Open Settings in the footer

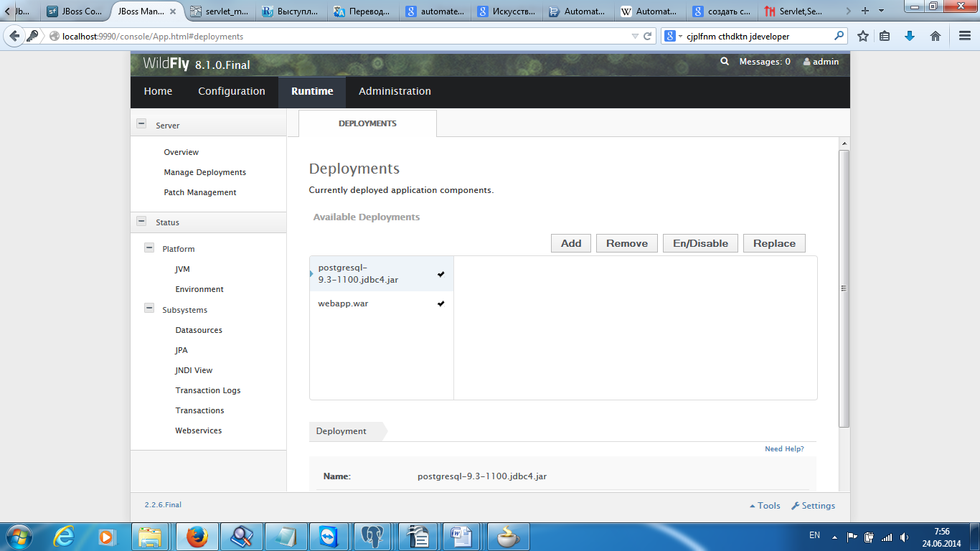coord(814,506)
